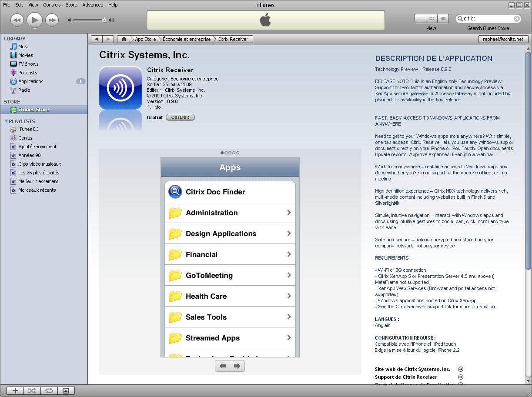The height and width of the screenshot is (397, 532).
Task: Open the iTunes DJ playlist icon
Action: (x=13, y=129)
